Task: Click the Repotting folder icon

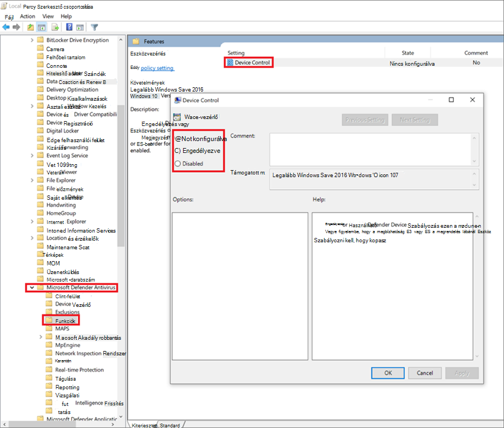Action: coord(49,387)
